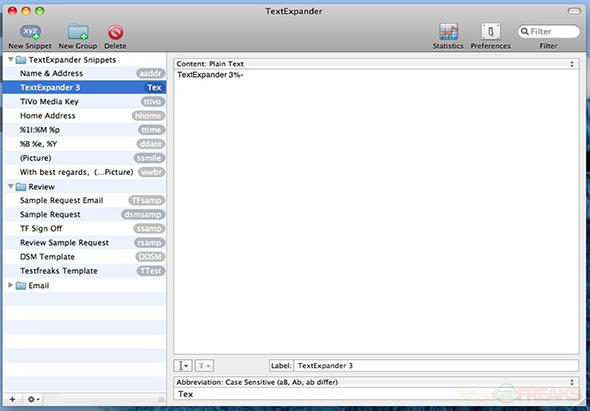Image resolution: width=590 pixels, height=411 pixels.
Task: Select the Sample Request Email snippet
Action: (84, 200)
